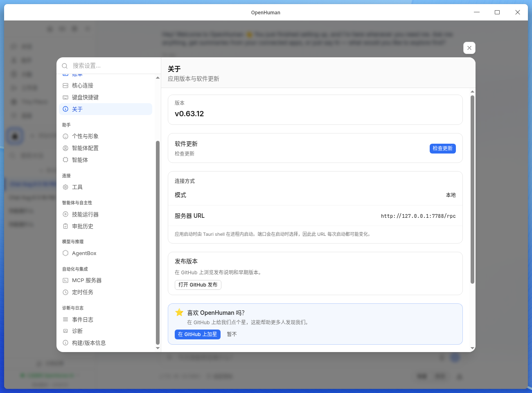Click the 个性与形象 smiley icon
Screen dimensions: 532x393
[x=65, y=136]
